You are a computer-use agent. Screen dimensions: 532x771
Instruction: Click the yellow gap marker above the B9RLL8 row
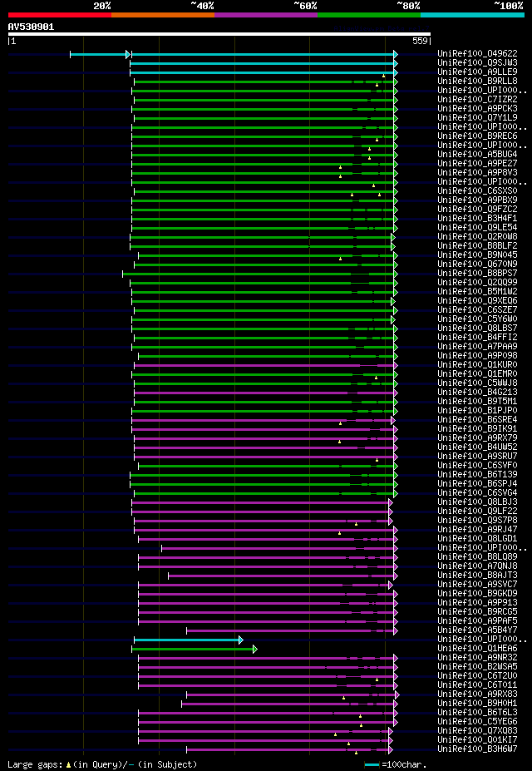point(384,76)
